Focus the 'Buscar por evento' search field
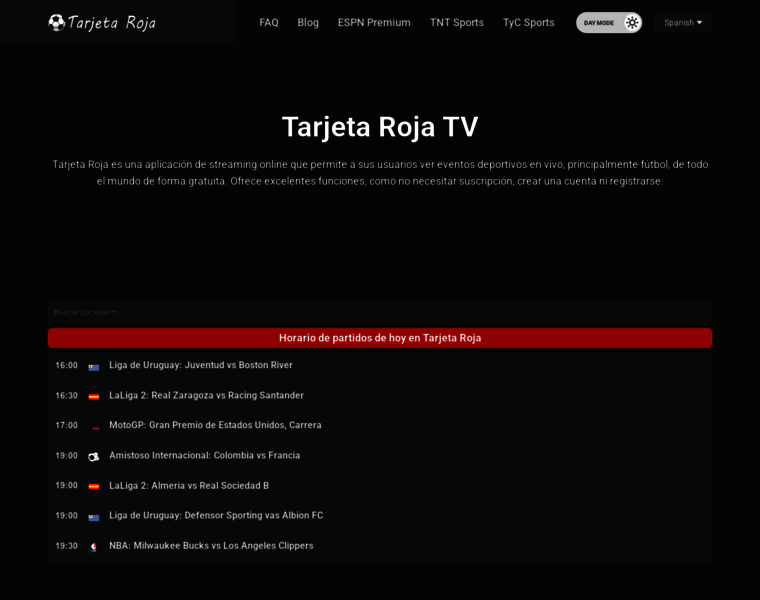Image resolution: width=760 pixels, height=600 pixels. pyautogui.click(x=380, y=312)
